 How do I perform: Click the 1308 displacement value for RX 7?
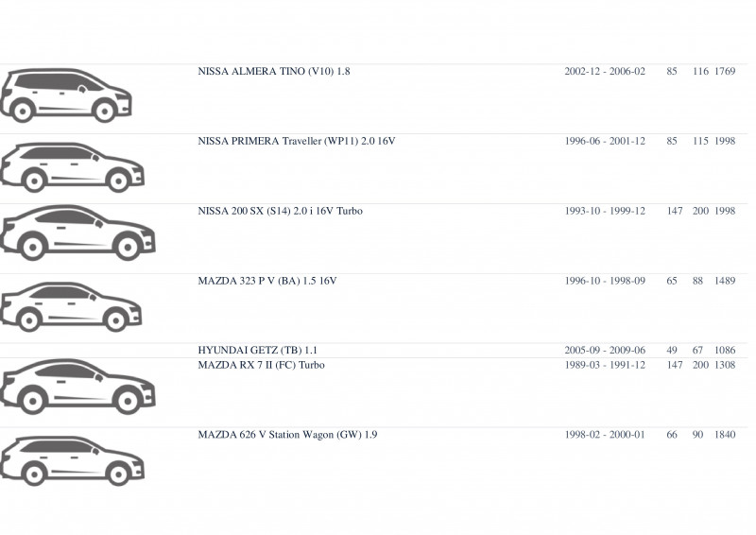click(x=725, y=365)
